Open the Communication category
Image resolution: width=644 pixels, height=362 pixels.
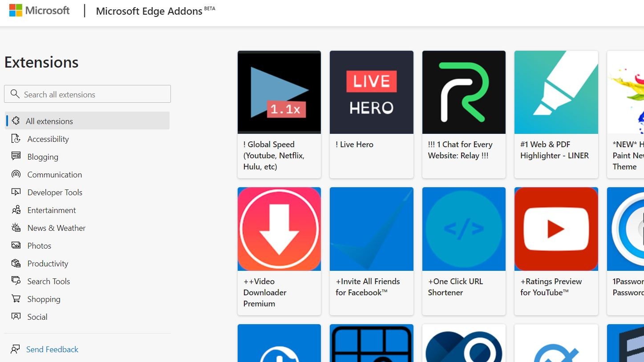tap(55, 175)
